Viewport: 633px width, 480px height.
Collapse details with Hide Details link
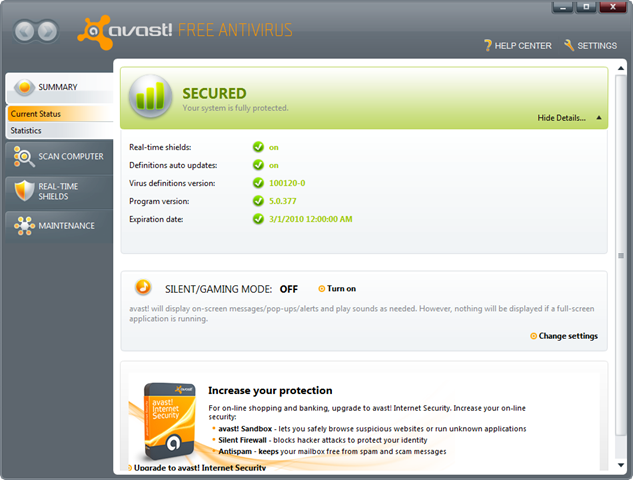[561, 118]
